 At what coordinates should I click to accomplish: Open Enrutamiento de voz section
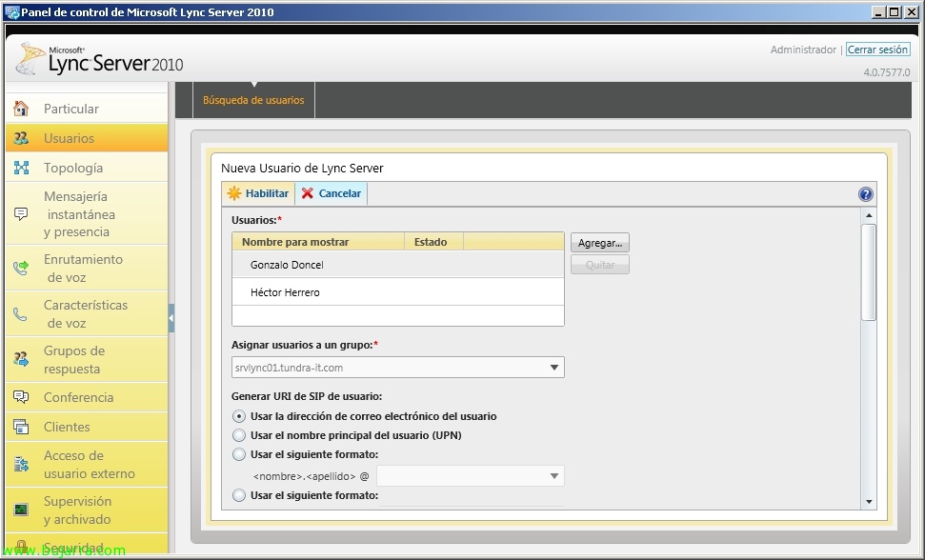click(87, 269)
